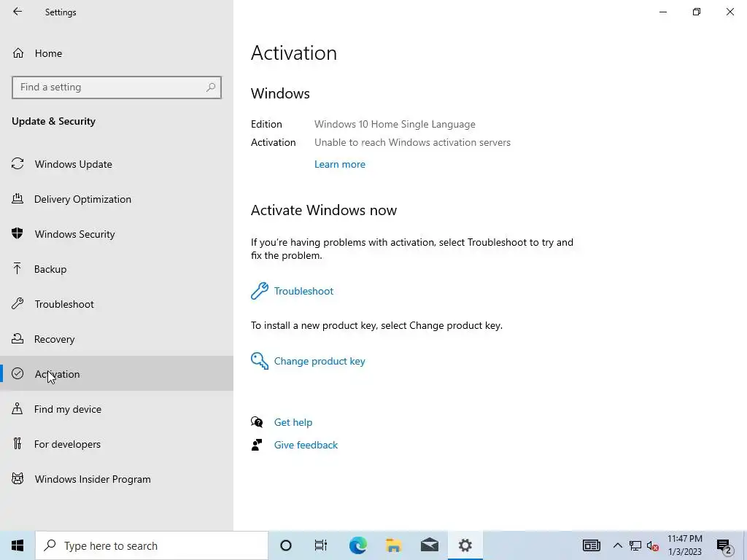Show hidden system tray icons

[617, 545]
